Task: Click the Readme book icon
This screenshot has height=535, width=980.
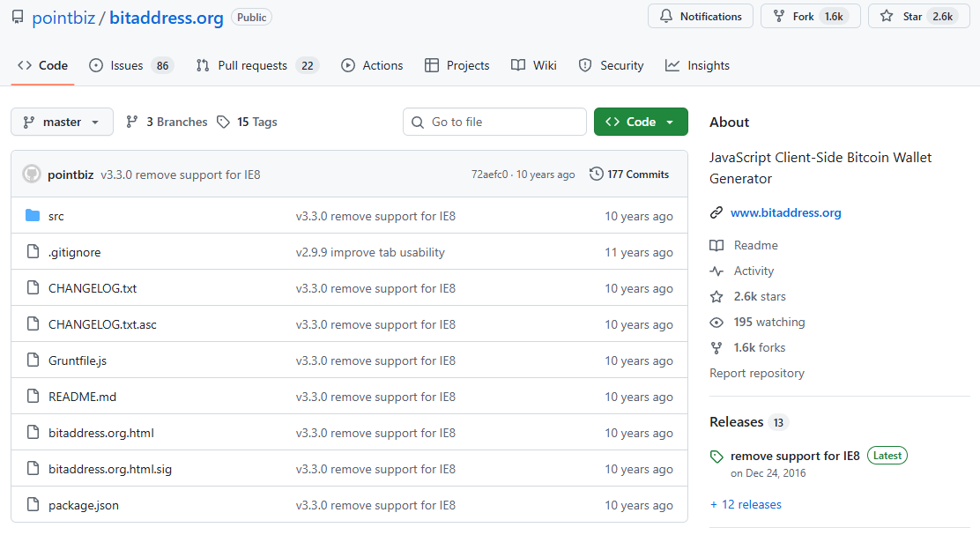Action: pos(716,245)
